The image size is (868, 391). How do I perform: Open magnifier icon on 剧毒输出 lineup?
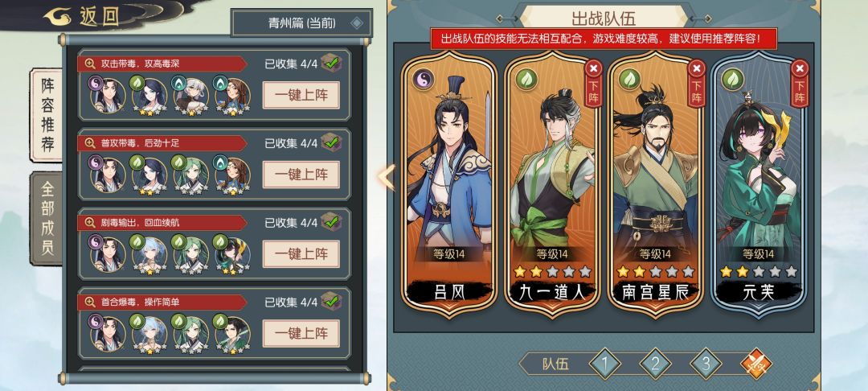90,223
